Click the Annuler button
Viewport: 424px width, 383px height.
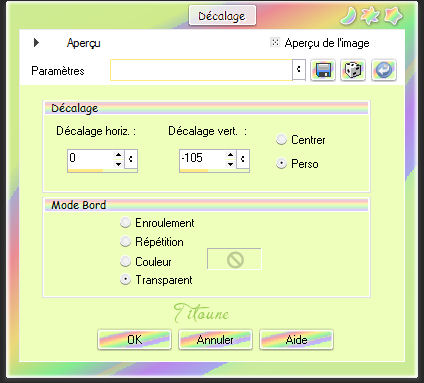tap(215, 340)
